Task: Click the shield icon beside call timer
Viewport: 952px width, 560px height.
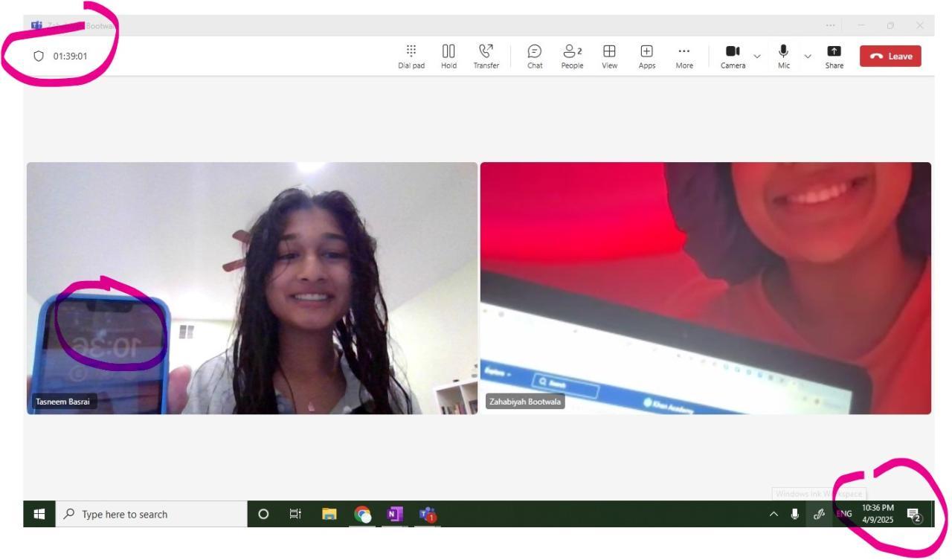Action: coord(39,56)
